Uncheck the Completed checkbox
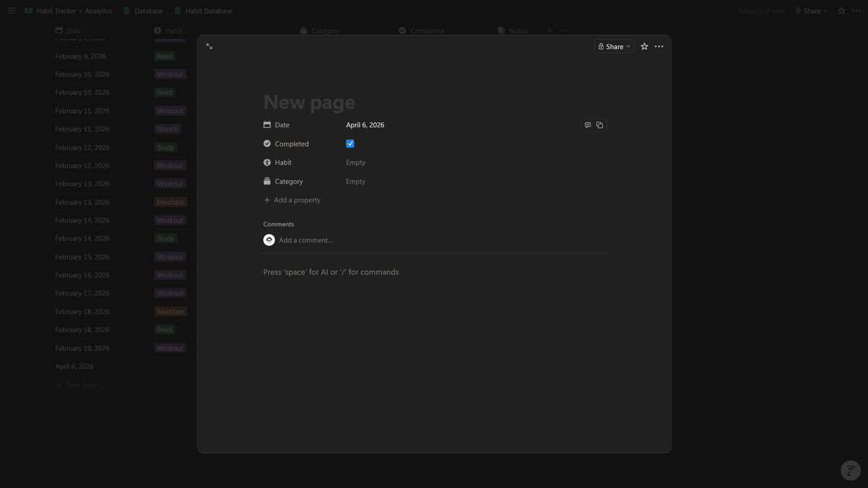This screenshot has width=868, height=488. [x=350, y=144]
